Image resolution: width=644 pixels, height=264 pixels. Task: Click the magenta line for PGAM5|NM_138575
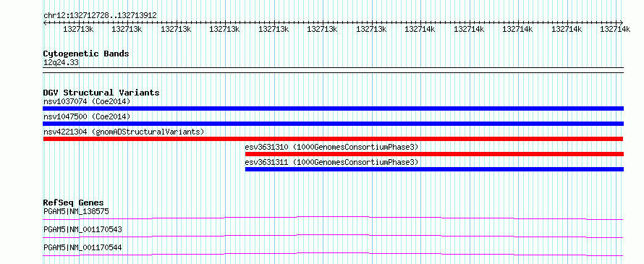click(333, 218)
